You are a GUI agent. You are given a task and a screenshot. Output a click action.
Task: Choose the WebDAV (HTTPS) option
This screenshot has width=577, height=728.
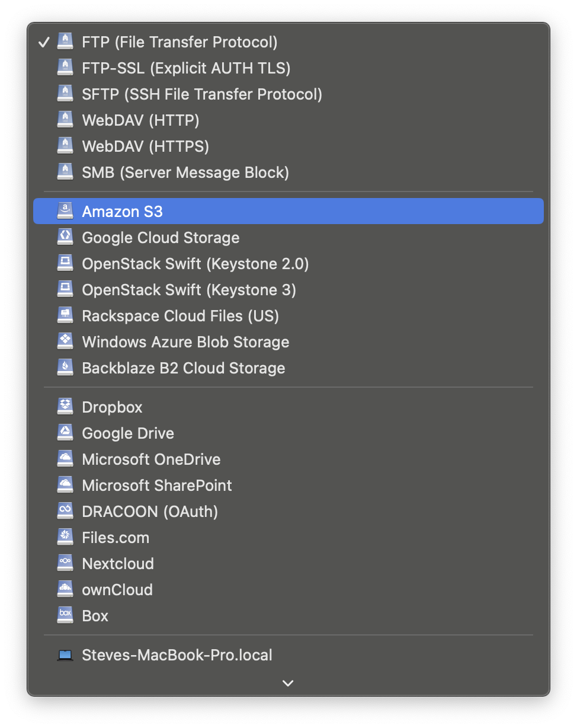288,146
